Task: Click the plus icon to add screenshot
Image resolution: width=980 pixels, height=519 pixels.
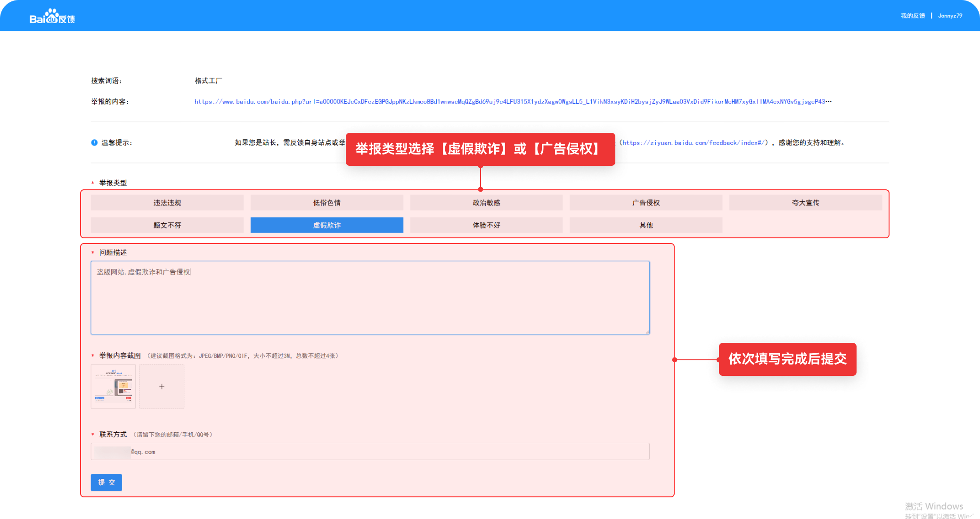Action: [162, 386]
